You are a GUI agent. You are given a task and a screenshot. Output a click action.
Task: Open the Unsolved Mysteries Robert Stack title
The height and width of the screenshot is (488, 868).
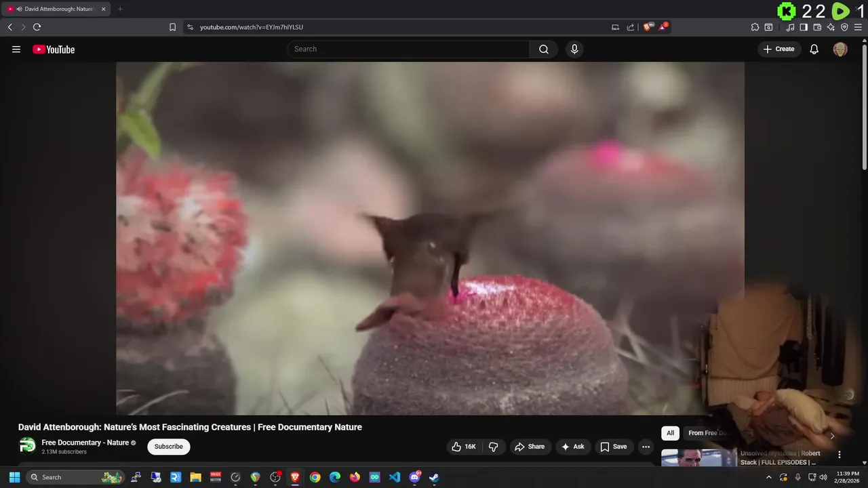point(781,457)
